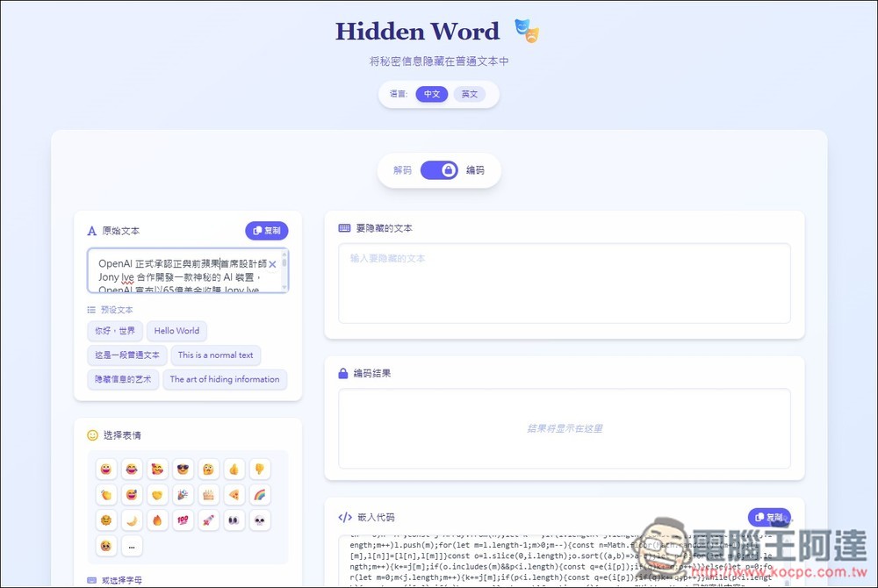Switch language to 中文
The image size is (878, 588).
(x=432, y=94)
